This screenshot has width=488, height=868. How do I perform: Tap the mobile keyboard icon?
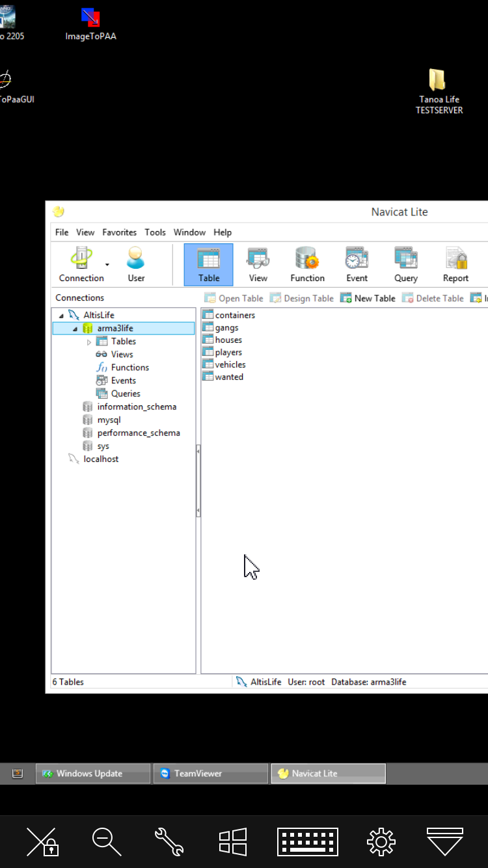point(307,841)
